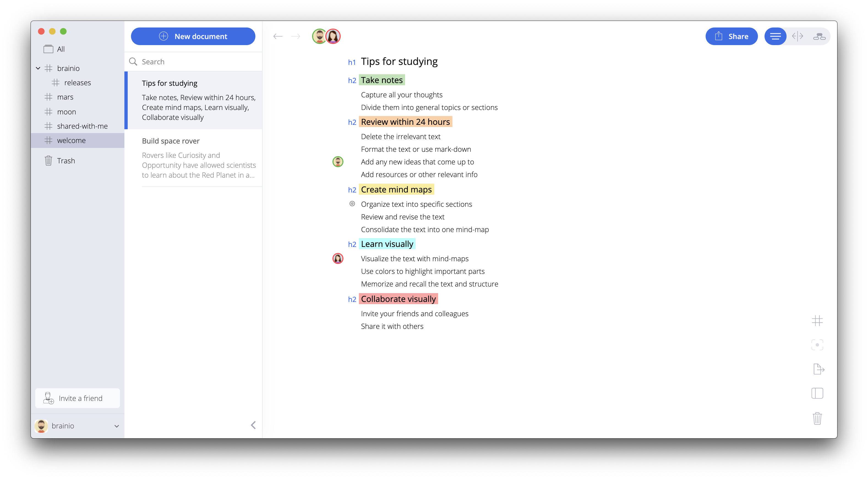Image resolution: width=868 pixels, height=479 pixels.
Task: Click the hashtag tag icon on right
Action: [x=817, y=320]
